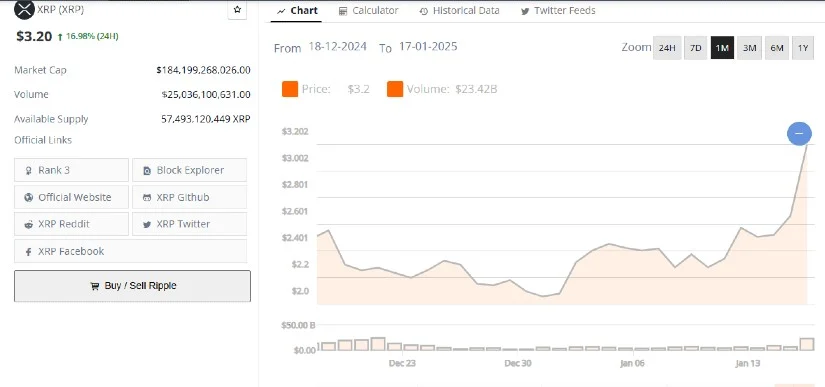Viewport: 825px width, 387px height.
Task: Set zoom range to 3M
Action: pyautogui.click(x=749, y=48)
